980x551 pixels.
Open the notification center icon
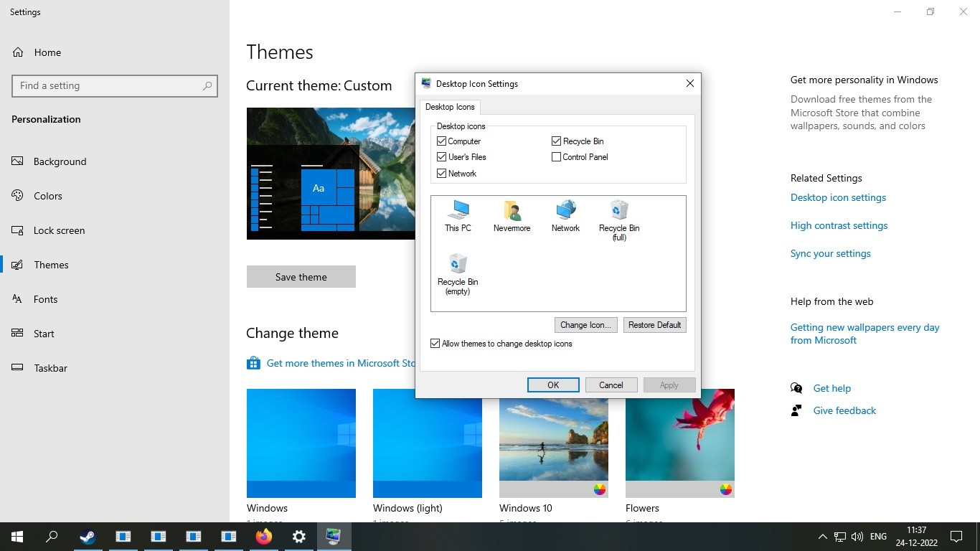click(x=956, y=536)
